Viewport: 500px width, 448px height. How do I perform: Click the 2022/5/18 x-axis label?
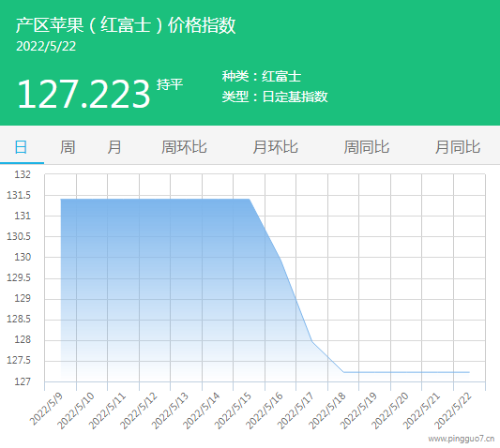[x=327, y=411]
